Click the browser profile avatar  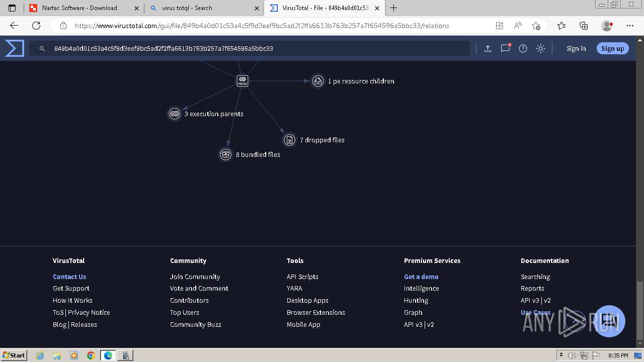[607, 26]
